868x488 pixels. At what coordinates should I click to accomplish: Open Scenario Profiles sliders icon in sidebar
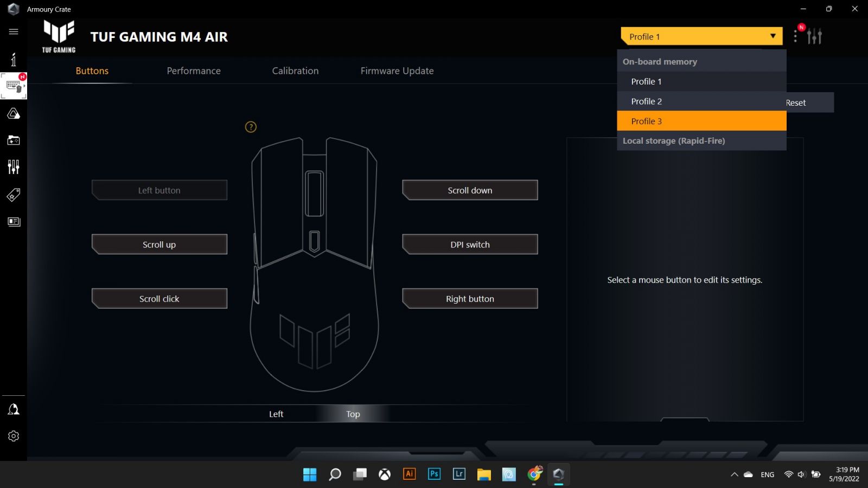coord(14,167)
